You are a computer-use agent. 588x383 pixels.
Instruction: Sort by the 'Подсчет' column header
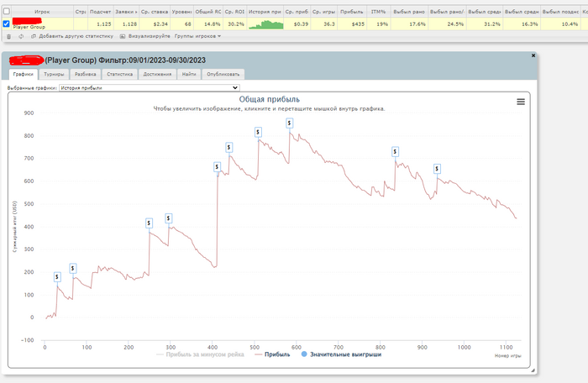101,12
